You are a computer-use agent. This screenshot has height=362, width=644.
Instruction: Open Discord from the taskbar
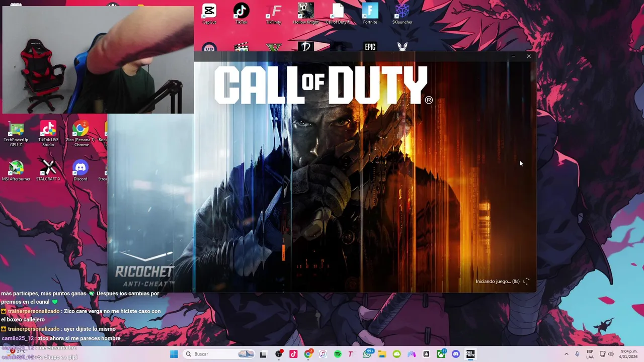tap(456, 354)
